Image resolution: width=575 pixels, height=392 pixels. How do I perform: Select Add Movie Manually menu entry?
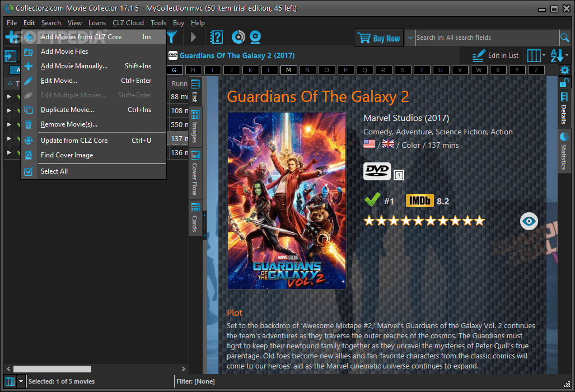pyautogui.click(x=94, y=66)
